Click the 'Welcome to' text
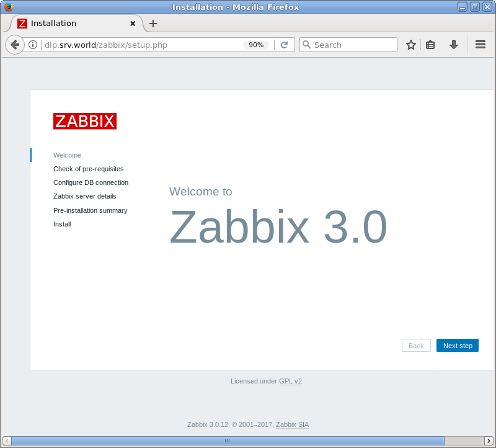 200,192
